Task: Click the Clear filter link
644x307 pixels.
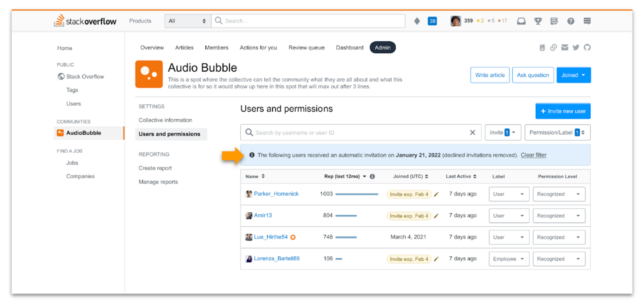Action: [533, 155]
